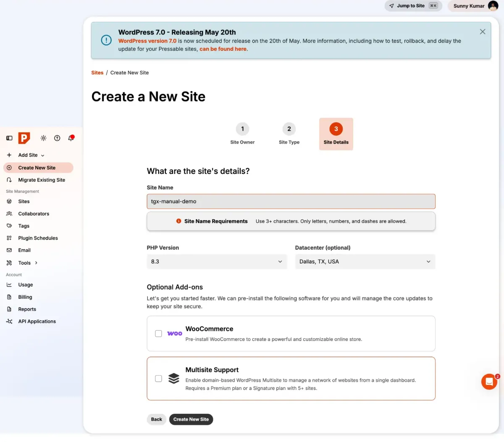This screenshot has height=442, width=504.
Task: Open notifications bell icon
Action: [x=71, y=138]
